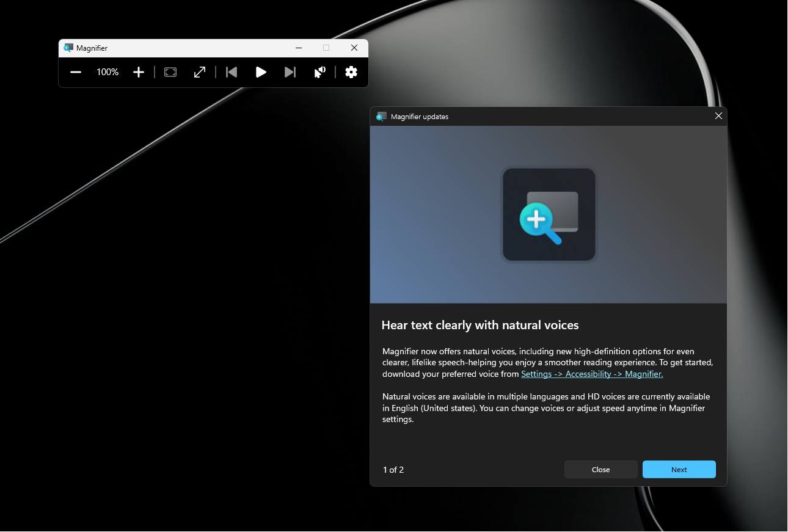The image size is (788, 532).
Task: Go to previous sentence reading icon
Action: (x=232, y=72)
